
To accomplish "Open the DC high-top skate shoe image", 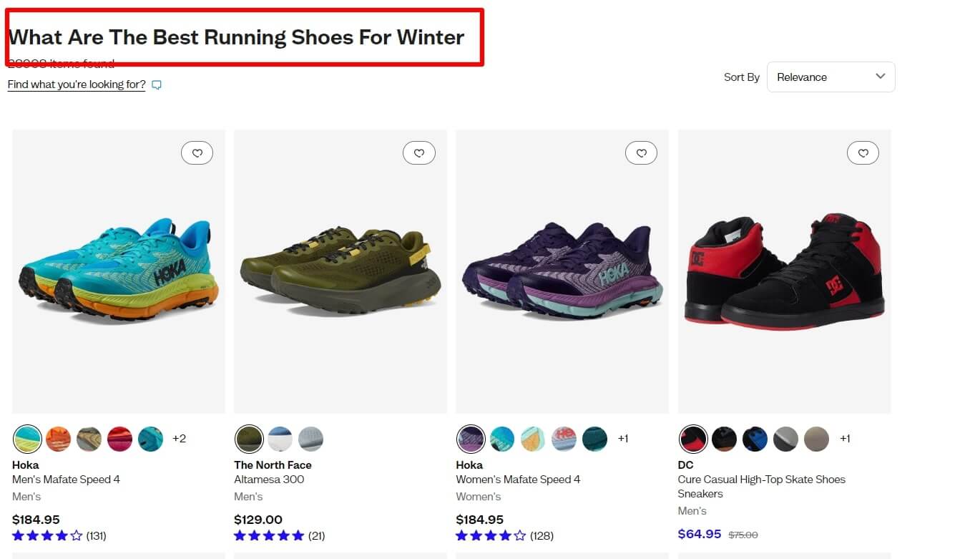I will [x=784, y=272].
